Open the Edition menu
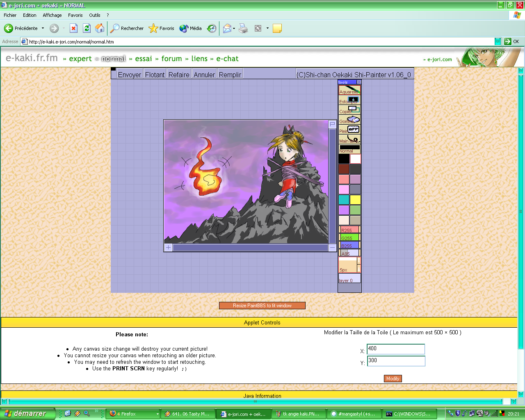This screenshot has height=420, width=525. [x=30, y=15]
